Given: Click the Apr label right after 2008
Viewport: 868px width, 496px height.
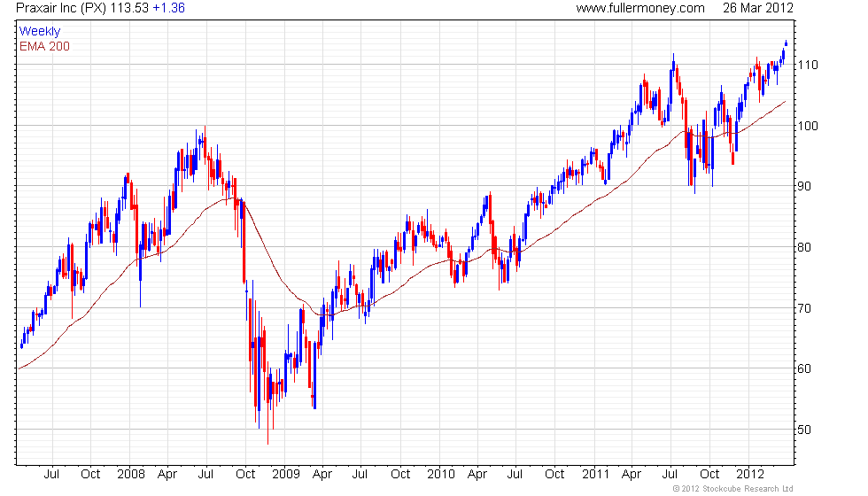Looking at the screenshot, I should [167, 474].
